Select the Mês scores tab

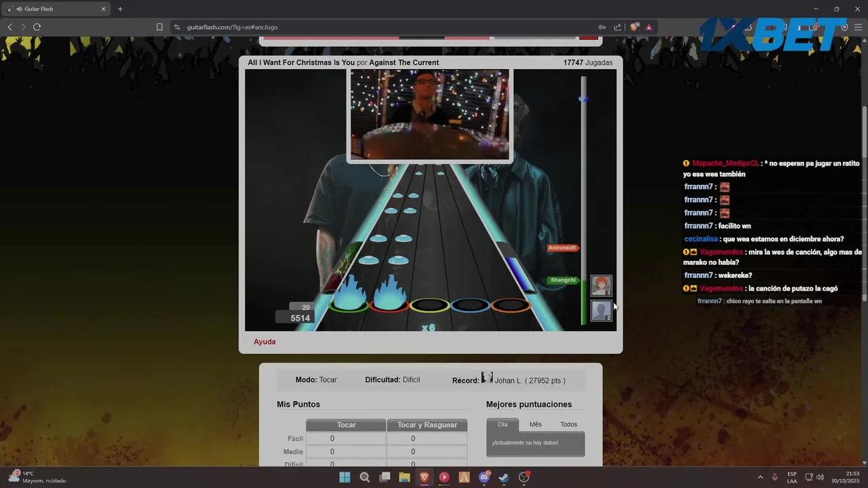click(x=536, y=424)
